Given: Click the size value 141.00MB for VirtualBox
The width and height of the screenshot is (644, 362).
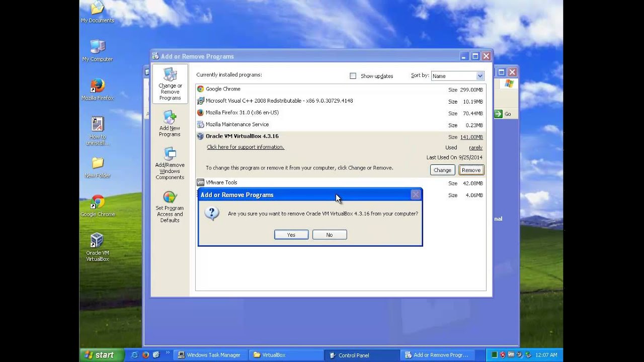Looking at the screenshot, I should 470,137.
